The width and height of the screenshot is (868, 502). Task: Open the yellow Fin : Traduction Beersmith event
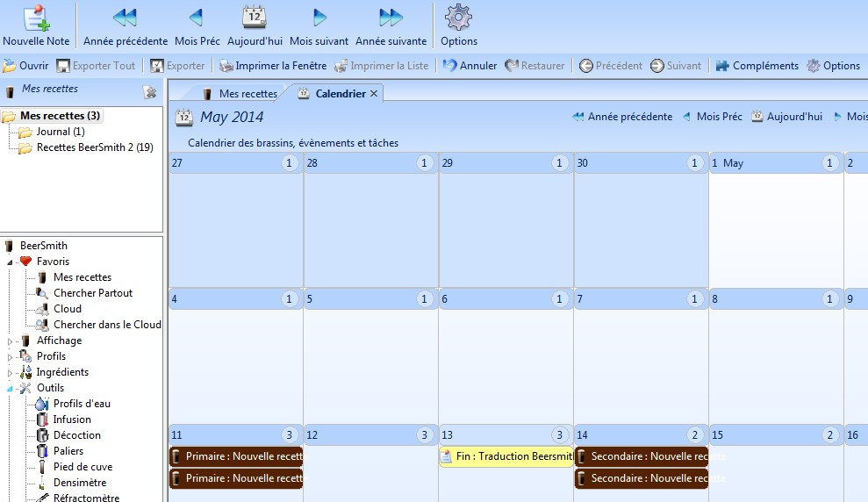[x=506, y=456]
